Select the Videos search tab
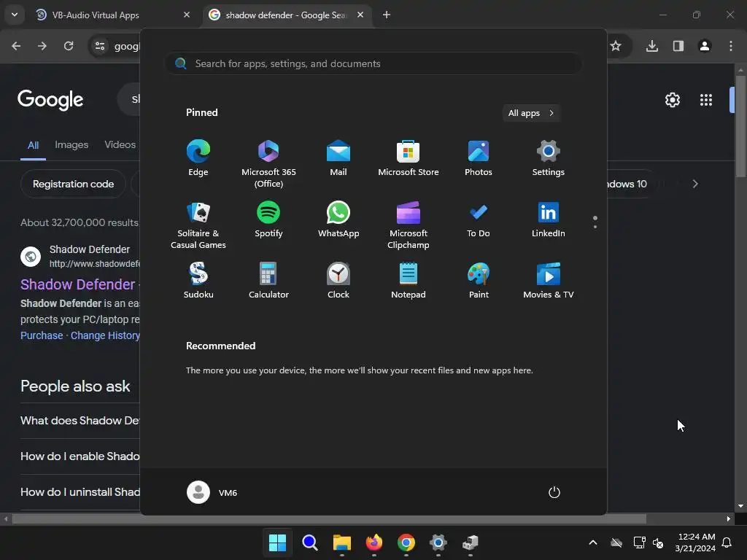Image resolution: width=747 pixels, height=560 pixels. [x=120, y=145]
